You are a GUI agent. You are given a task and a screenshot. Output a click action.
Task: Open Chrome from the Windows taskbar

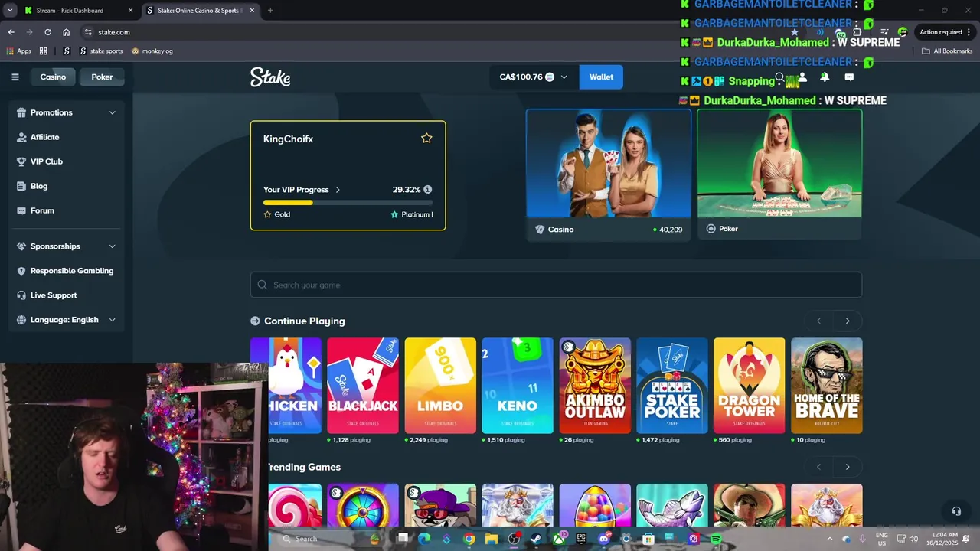469,539
